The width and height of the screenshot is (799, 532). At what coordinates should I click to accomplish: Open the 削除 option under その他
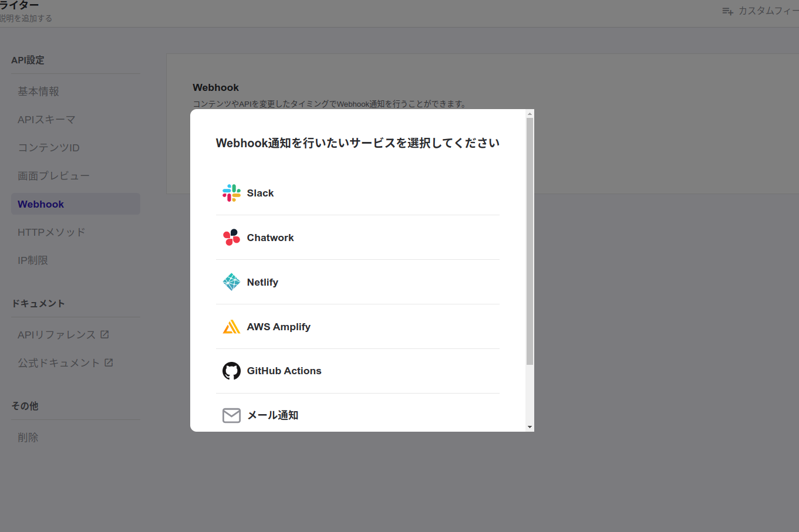pos(28,438)
